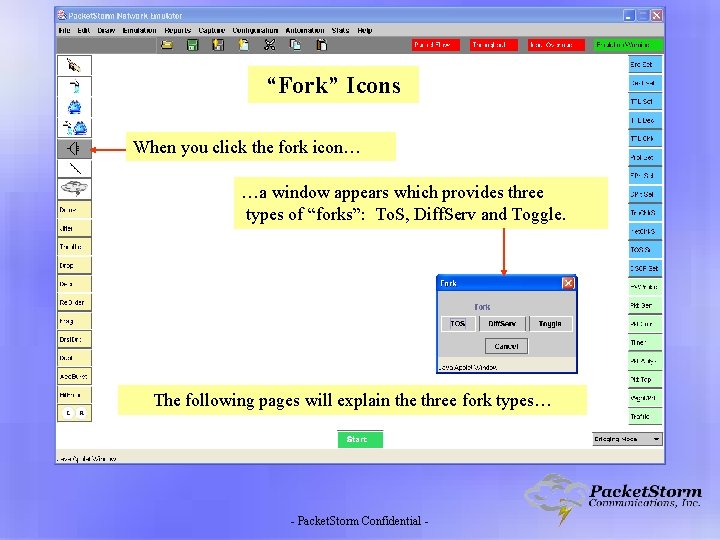Image resolution: width=720 pixels, height=540 pixels.
Task: Click the L circle in palette
Action: [x=68, y=413]
